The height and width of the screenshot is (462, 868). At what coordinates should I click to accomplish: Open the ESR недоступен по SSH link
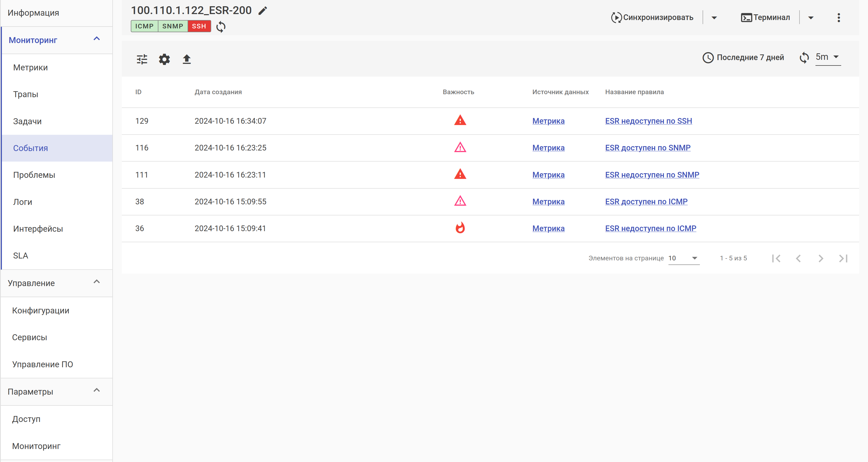point(648,121)
